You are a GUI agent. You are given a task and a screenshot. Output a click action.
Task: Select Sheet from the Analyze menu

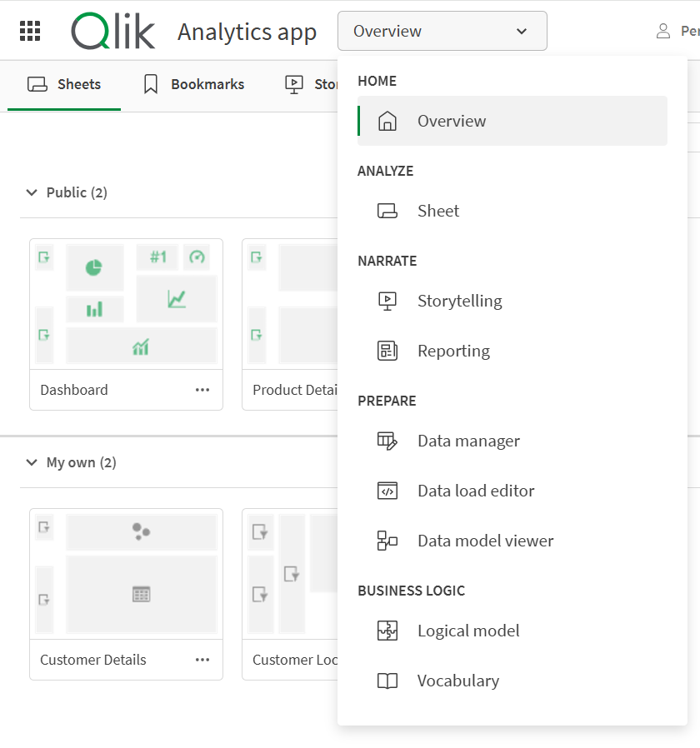click(x=438, y=211)
